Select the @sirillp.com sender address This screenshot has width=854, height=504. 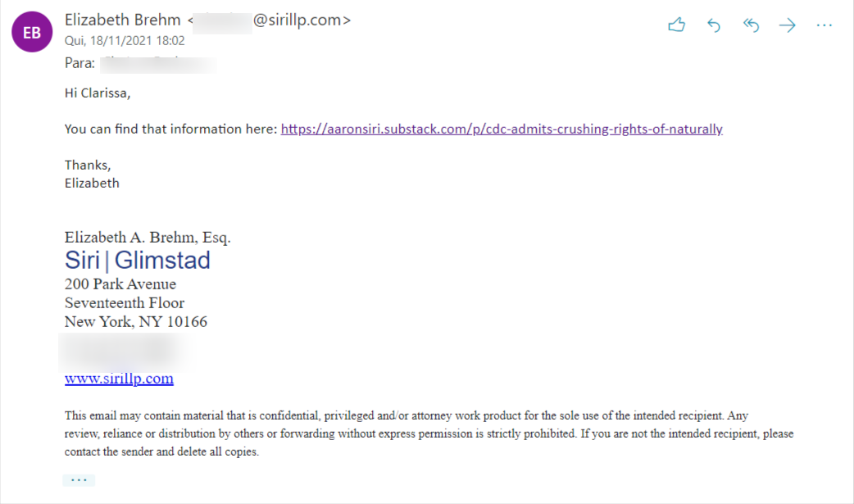[x=301, y=20]
